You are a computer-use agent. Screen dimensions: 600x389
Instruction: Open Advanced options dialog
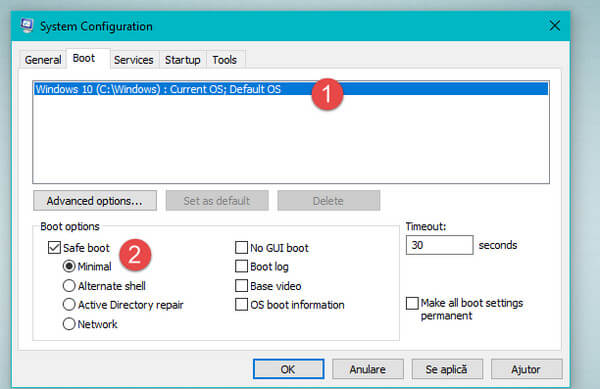click(x=95, y=201)
